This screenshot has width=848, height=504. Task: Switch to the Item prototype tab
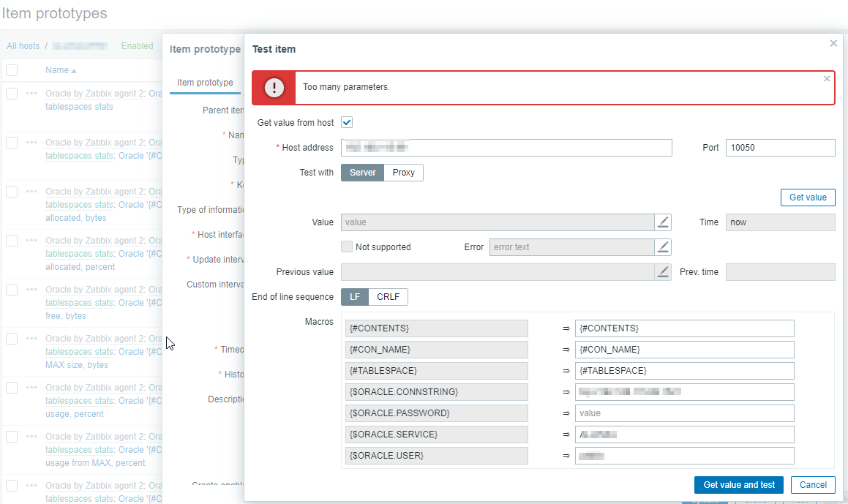point(205,83)
